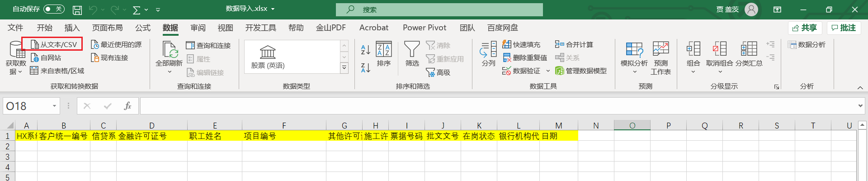Switch to the 开始 tab

pos(45,28)
